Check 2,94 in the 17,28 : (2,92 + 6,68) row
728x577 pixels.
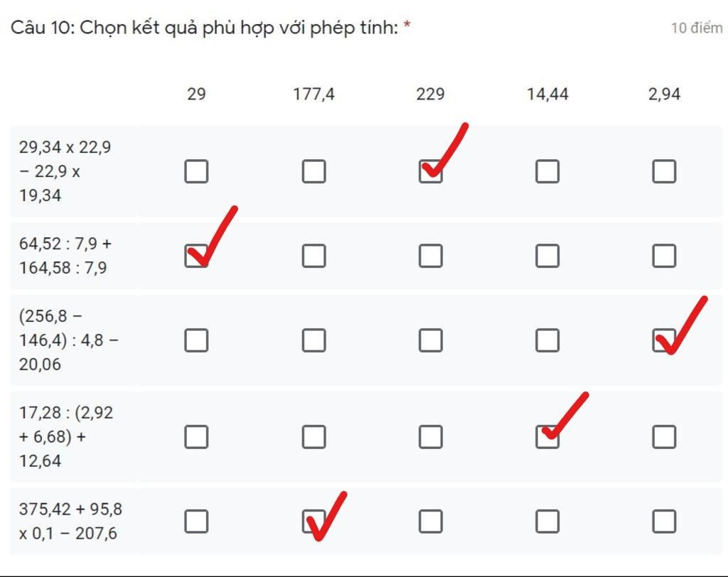click(x=665, y=437)
